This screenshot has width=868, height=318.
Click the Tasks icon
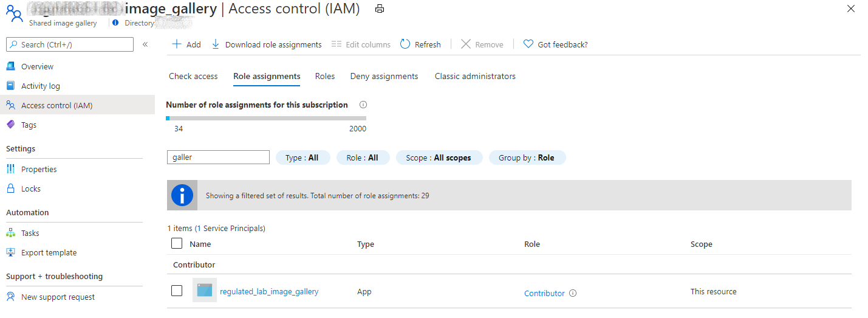coord(10,233)
